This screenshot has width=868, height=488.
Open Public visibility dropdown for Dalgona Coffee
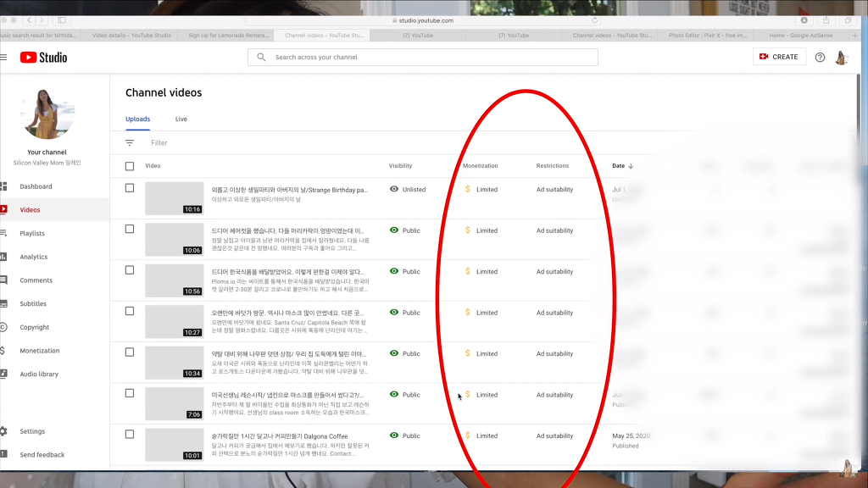[x=404, y=435]
